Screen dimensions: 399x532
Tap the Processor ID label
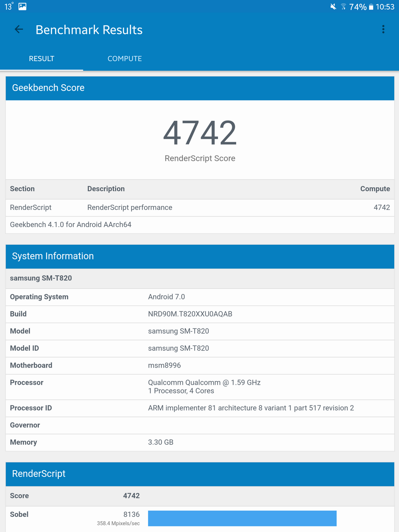31,408
